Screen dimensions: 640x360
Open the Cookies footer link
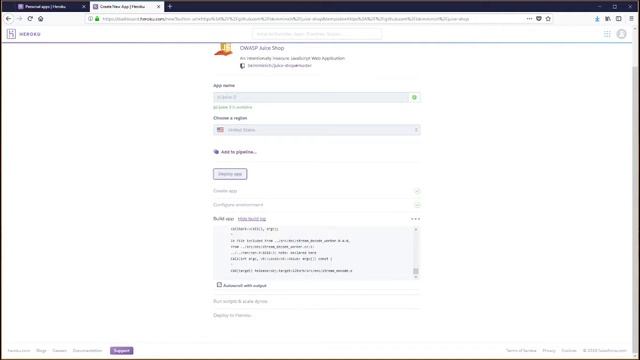click(x=569, y=351)
